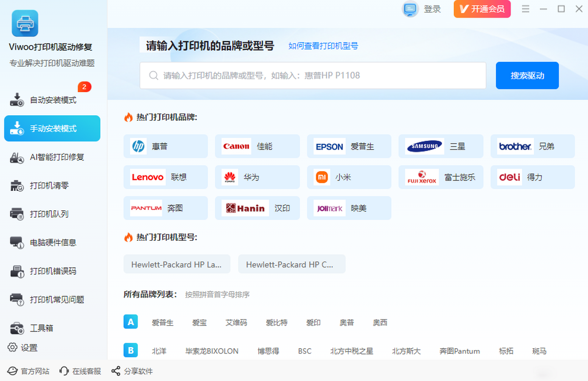Image resolution: width=588 pixels, height=381 pixels.
Task: Select Fuji Xerox 富士施乐 brand card
Action: click(441, 177)
